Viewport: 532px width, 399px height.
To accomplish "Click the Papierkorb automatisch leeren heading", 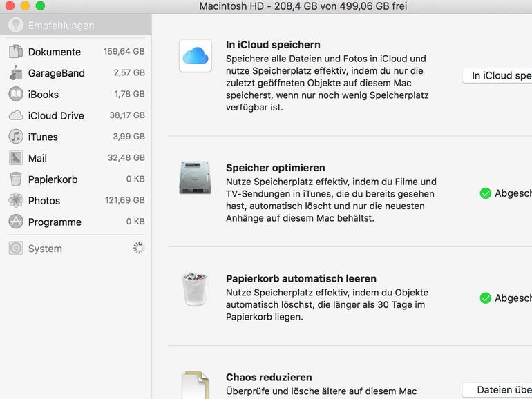I will (301, 279).
